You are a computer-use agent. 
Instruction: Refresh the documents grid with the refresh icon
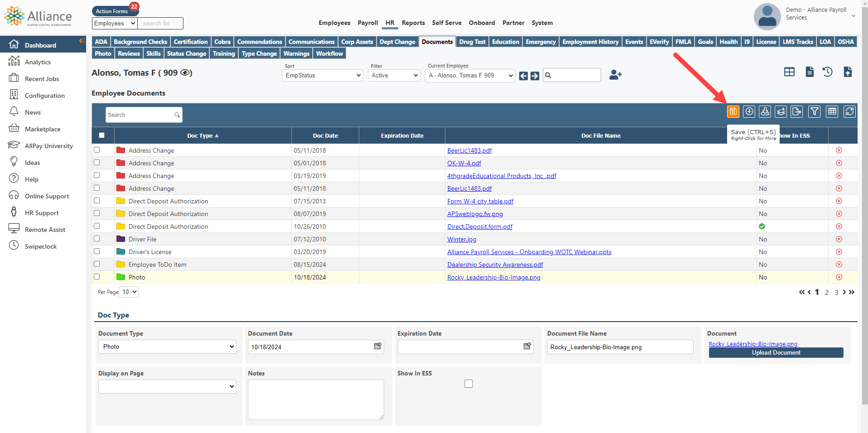coord(850,111)
